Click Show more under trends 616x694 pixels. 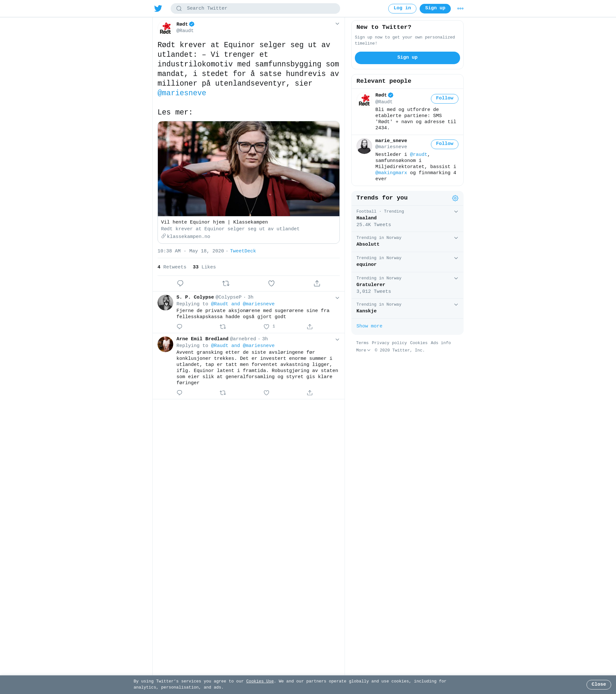(x=369, y=326)
